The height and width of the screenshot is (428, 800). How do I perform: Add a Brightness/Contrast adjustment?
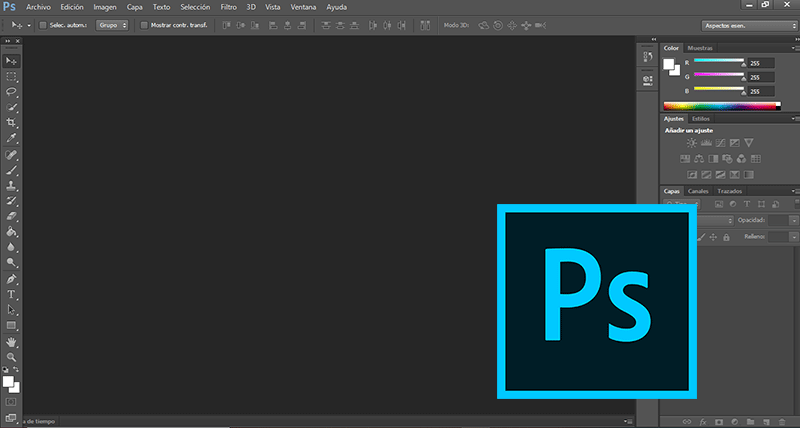[691, 143]
